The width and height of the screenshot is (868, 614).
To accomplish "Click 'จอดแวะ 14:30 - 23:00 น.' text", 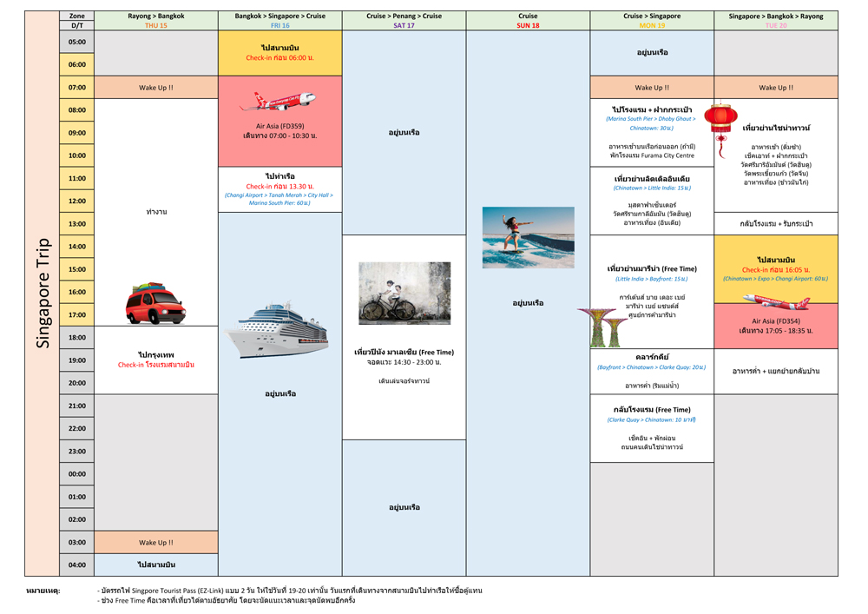I will coord(404,362).
